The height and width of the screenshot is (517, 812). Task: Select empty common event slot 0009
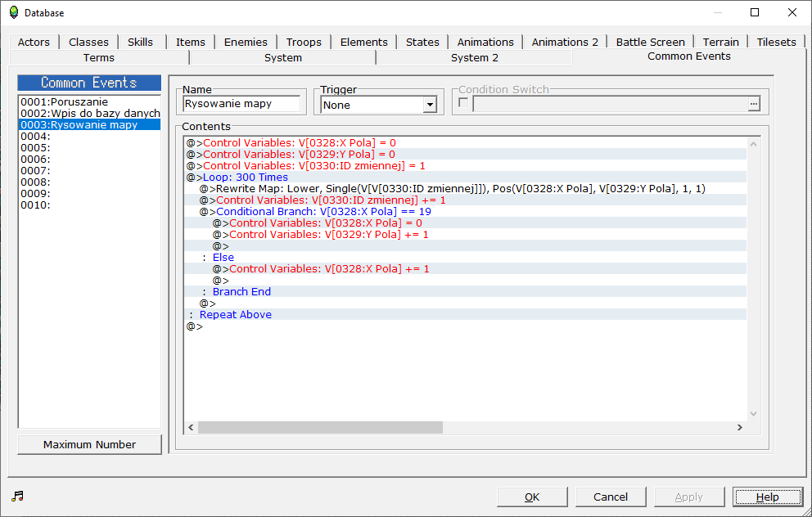coord(89,194)
